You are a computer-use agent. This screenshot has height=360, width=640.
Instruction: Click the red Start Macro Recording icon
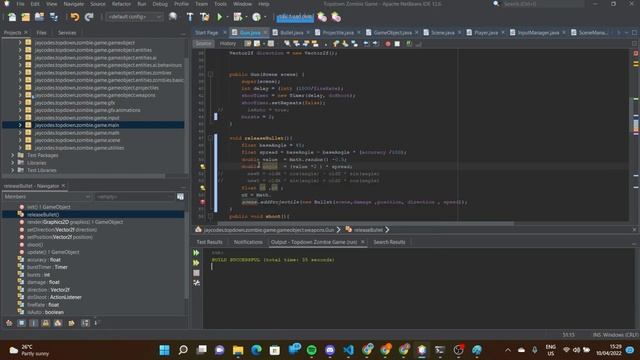coord(388,44)
